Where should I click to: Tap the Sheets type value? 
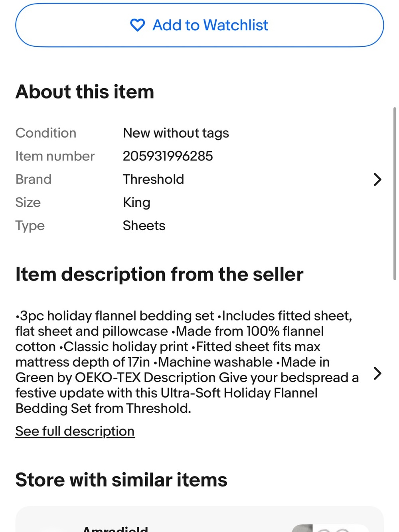coord(144,225)
